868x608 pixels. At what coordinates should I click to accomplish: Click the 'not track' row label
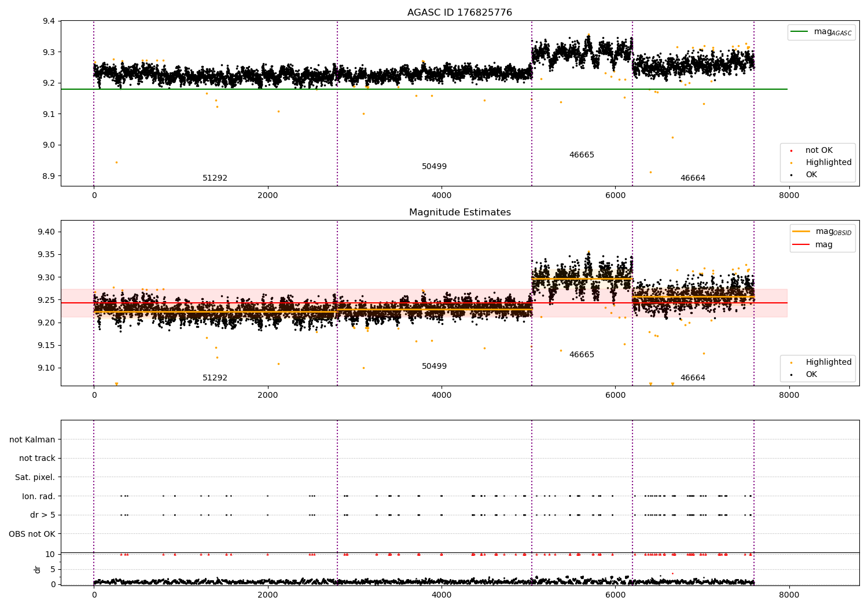pyautogui.click(x=37, y=459)
